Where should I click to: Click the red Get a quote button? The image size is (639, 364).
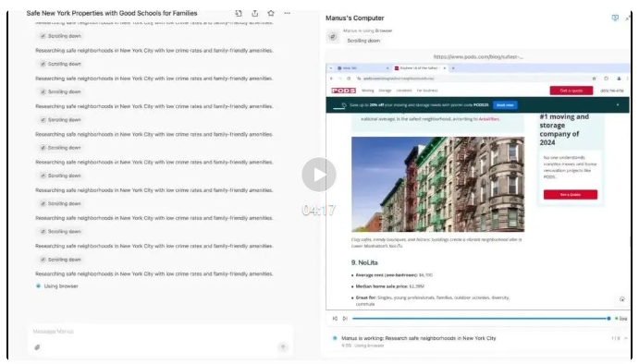(x=571, y=91)
